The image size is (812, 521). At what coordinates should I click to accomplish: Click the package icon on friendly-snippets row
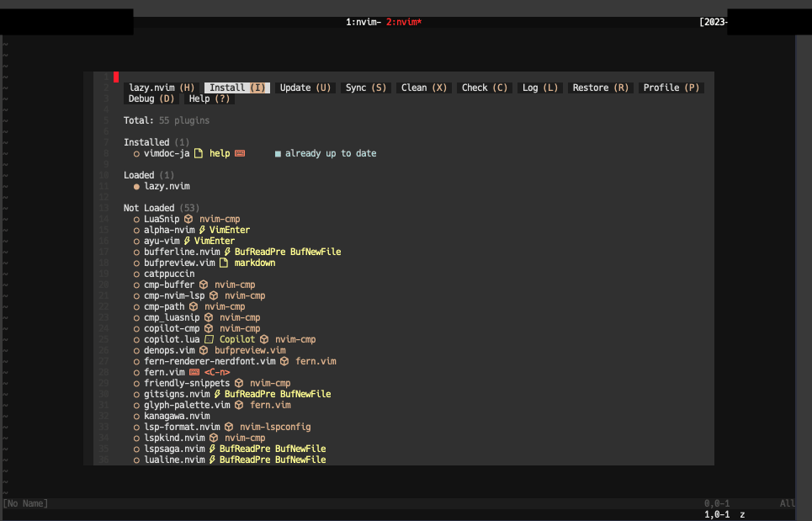click(x=239, y=383)
